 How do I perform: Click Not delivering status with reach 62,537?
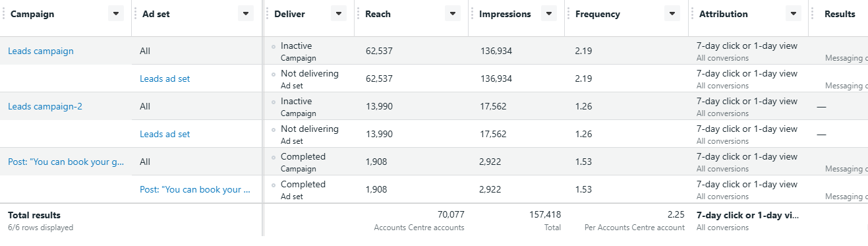310,73
